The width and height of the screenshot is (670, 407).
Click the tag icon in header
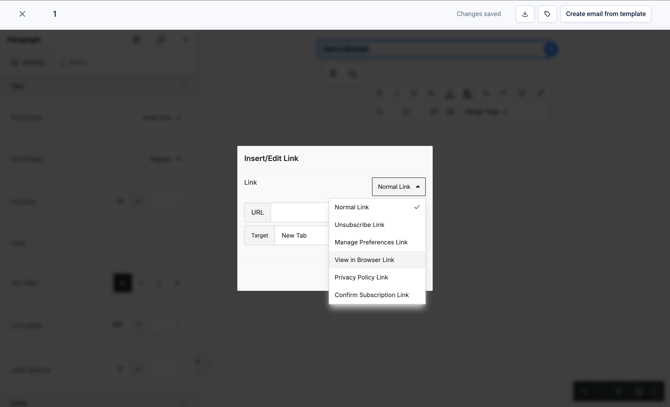(x=547, y=14)
